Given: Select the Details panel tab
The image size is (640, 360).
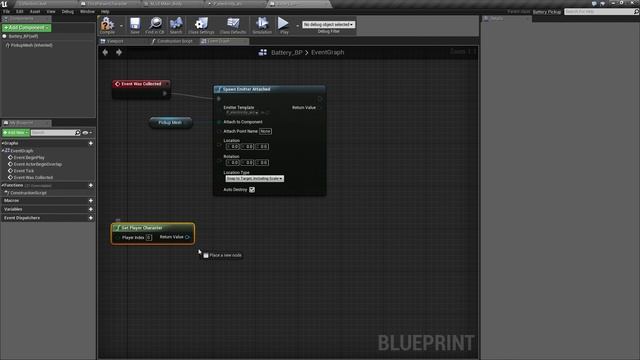Looking at the screenshot, I should tap(506, 19).
